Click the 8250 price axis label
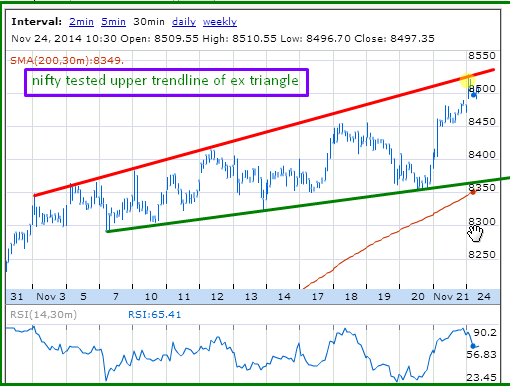This screenshot has height=386, width=510. (482, 255)
